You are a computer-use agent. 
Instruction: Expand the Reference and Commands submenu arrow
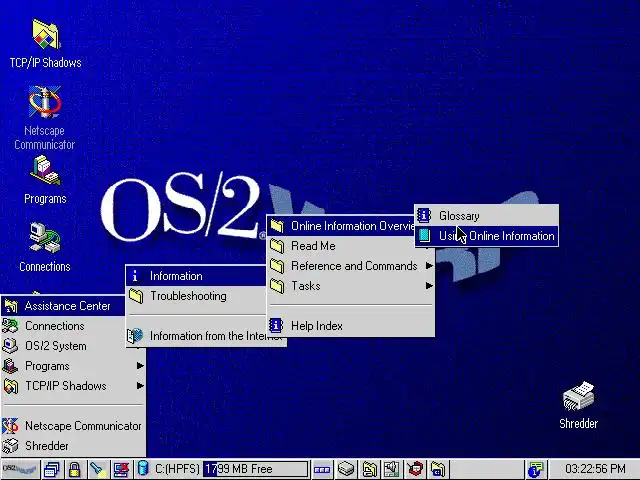click(429, 266)
